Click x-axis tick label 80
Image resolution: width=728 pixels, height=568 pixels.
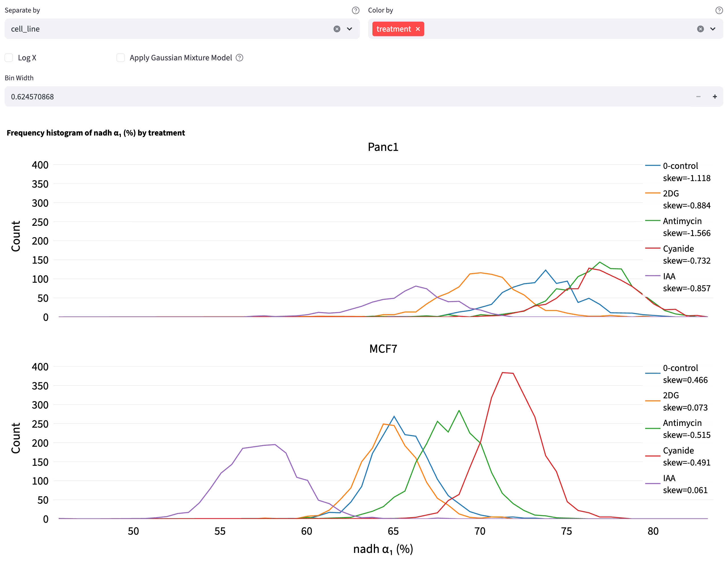click(653, 531)
